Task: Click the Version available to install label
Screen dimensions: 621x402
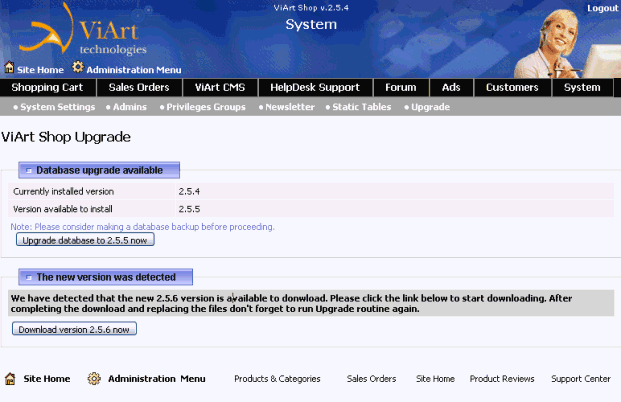Action: (x=63, y=209)
